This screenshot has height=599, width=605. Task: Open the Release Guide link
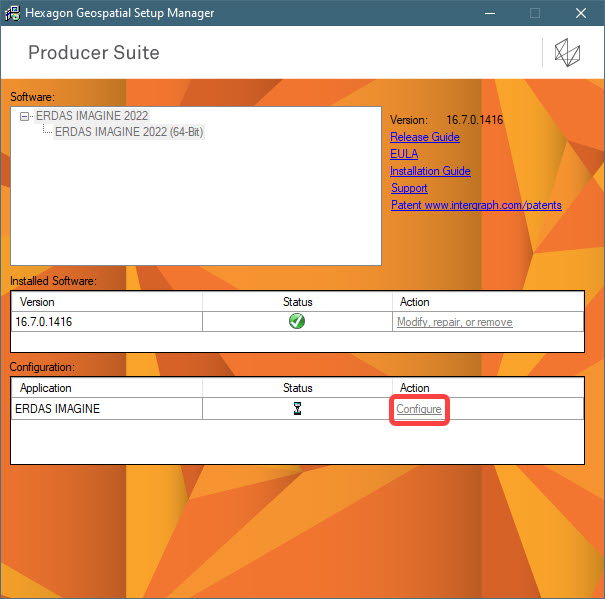(425, 137)
